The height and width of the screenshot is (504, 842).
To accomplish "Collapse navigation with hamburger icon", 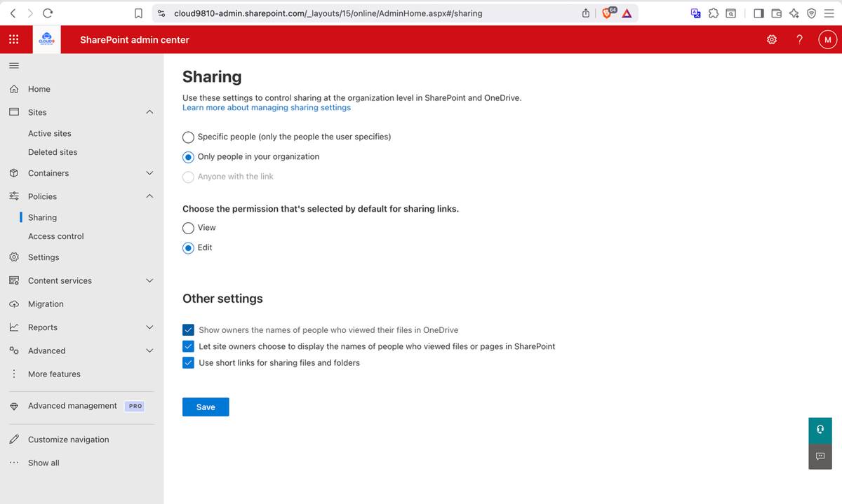I will tap(13, 66).
